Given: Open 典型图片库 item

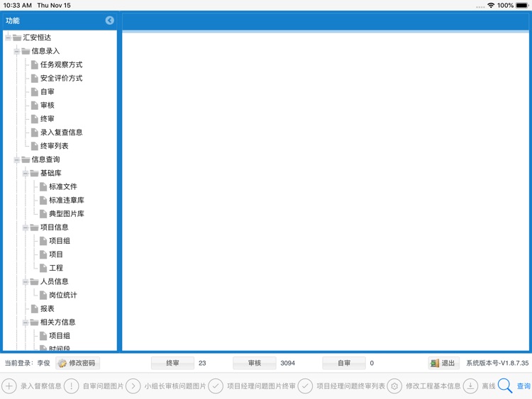Looking at the screenshot, I should (x=67, y=213).
